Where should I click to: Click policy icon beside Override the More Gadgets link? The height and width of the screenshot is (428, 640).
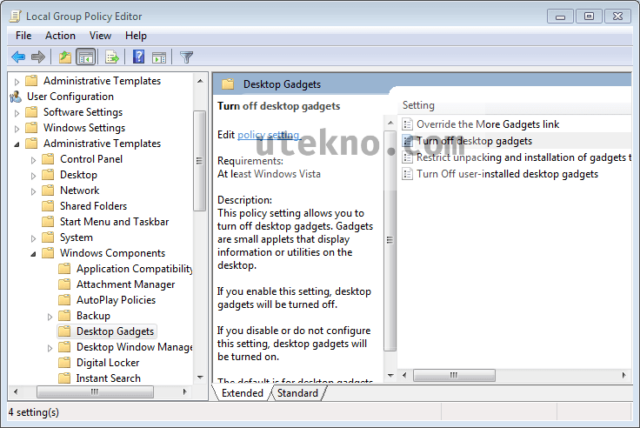coord(407,124)
